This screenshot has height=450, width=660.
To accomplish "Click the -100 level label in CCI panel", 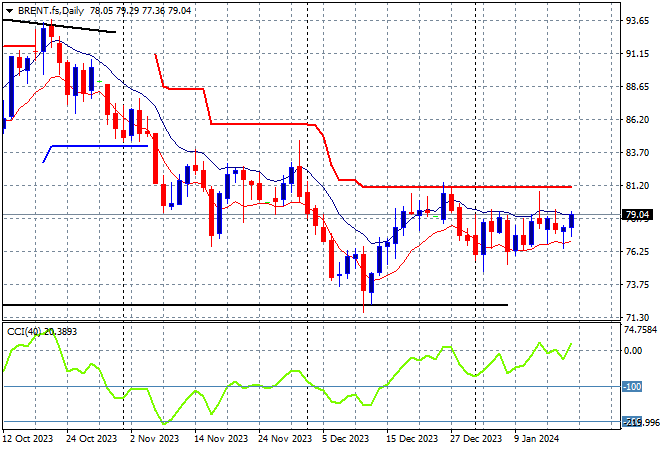I will pos(632,386).
